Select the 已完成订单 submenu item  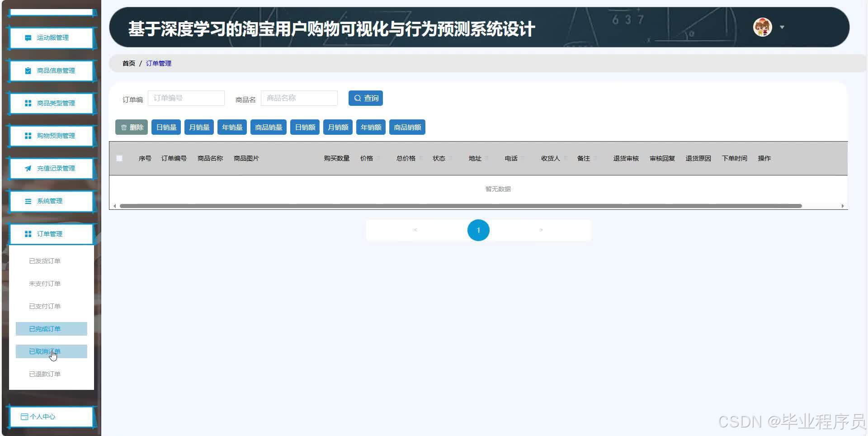tap(51, 329)
